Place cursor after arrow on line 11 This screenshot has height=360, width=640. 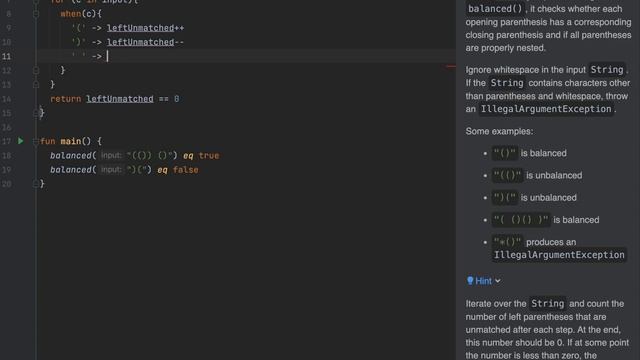pyautogui.click(x=107, y=56)
